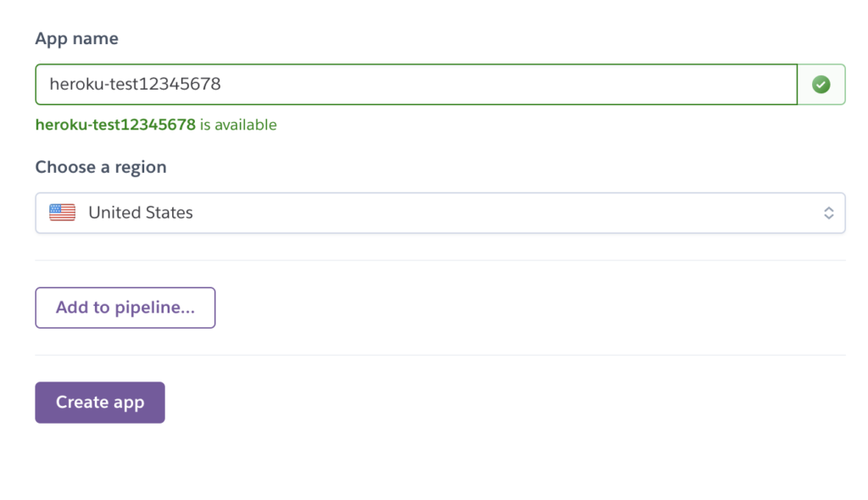The image size is (868, 500).
Task: Click the green checkmark availability icon
Action: click(x=821, y=84)
